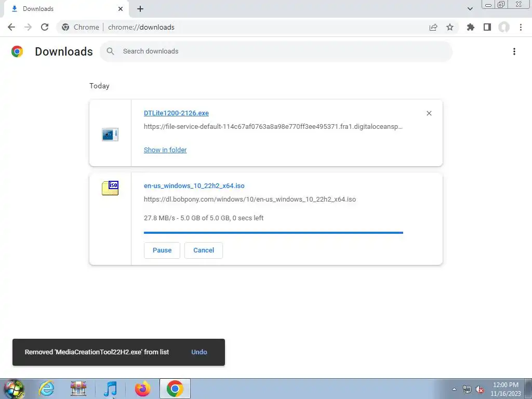The width and height of the screenshot is (532, 399).
Task: Click the 'Today' date heading
Action: point(99,86)
